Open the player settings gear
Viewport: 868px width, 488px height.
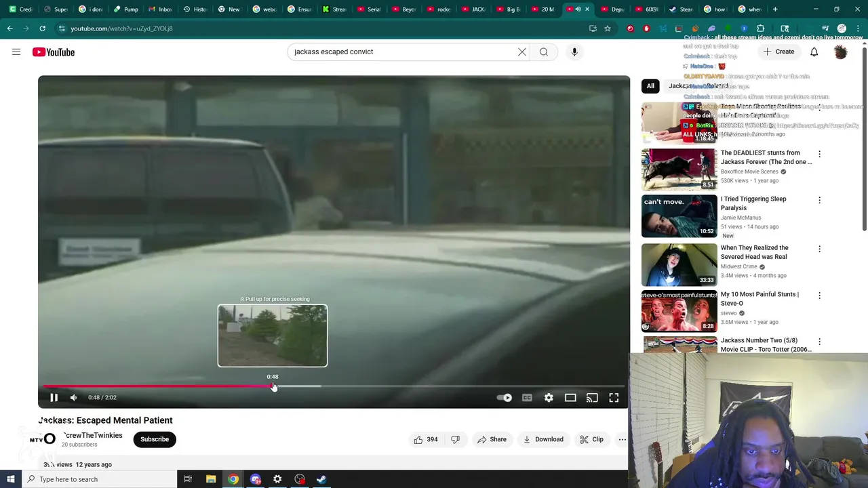[549, 398]
